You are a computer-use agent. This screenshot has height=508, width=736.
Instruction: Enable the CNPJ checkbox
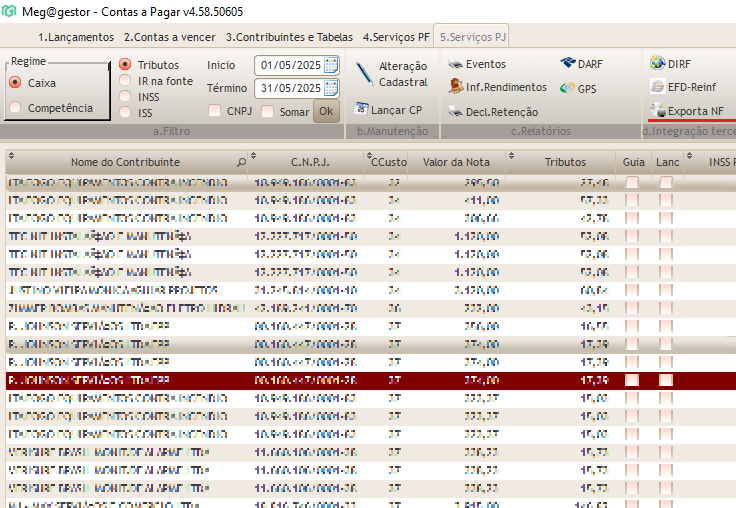point(215,112)
